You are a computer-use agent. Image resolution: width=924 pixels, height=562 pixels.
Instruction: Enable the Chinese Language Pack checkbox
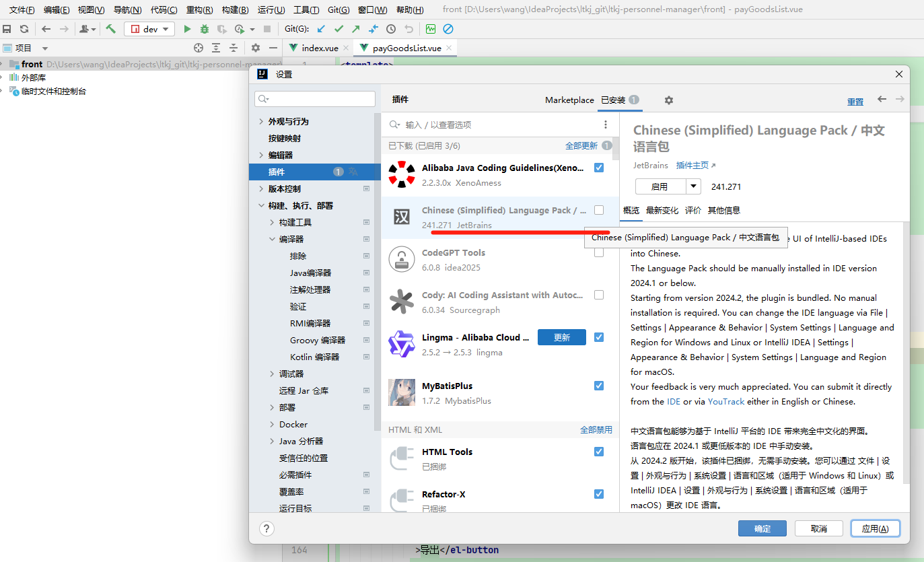click(x=599, y=210)
